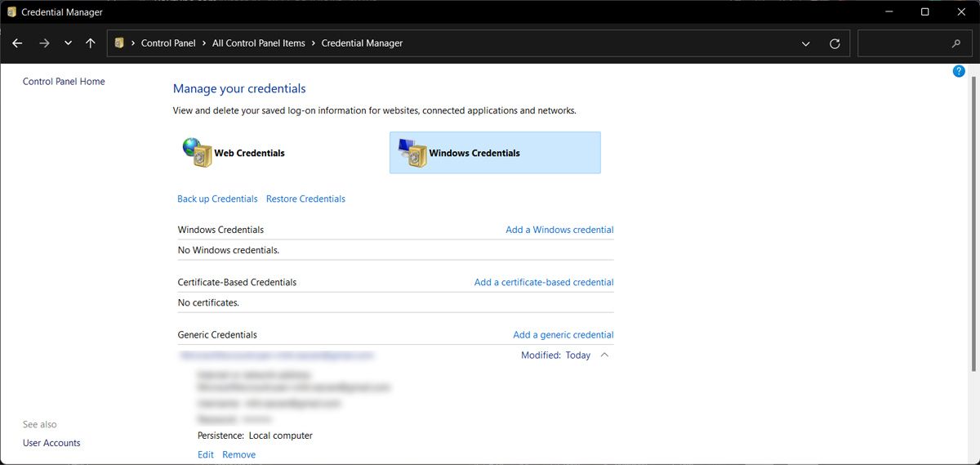The width and height of the screenshot is (980, 465).
Task: Maximize the Credential Manager window
Action: (x=924, y=12)
